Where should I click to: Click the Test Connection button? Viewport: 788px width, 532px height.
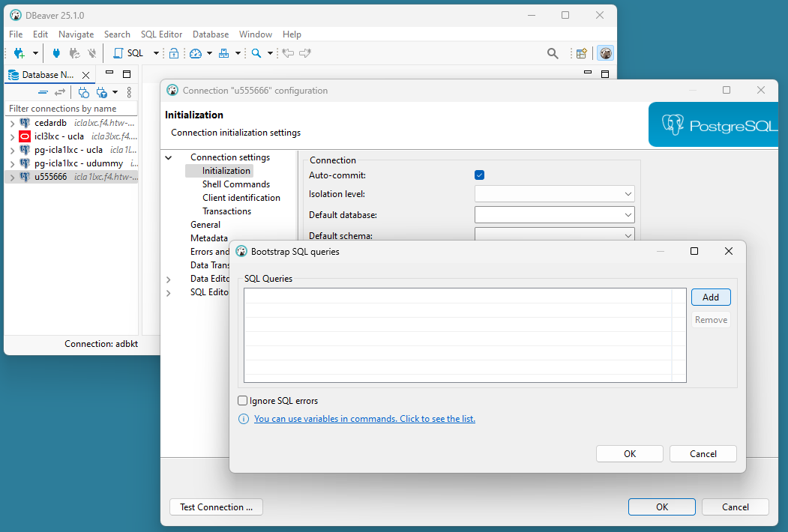pyautogui.click(x=216, y=507)
